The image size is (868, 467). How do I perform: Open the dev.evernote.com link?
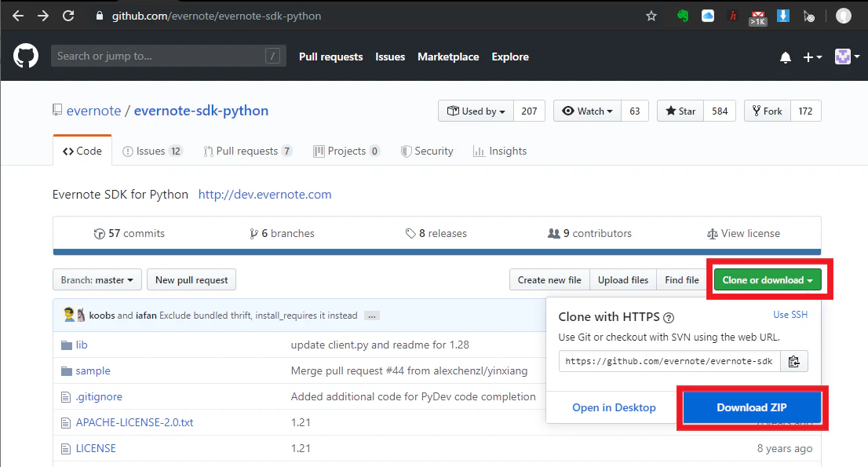[264, 194]
